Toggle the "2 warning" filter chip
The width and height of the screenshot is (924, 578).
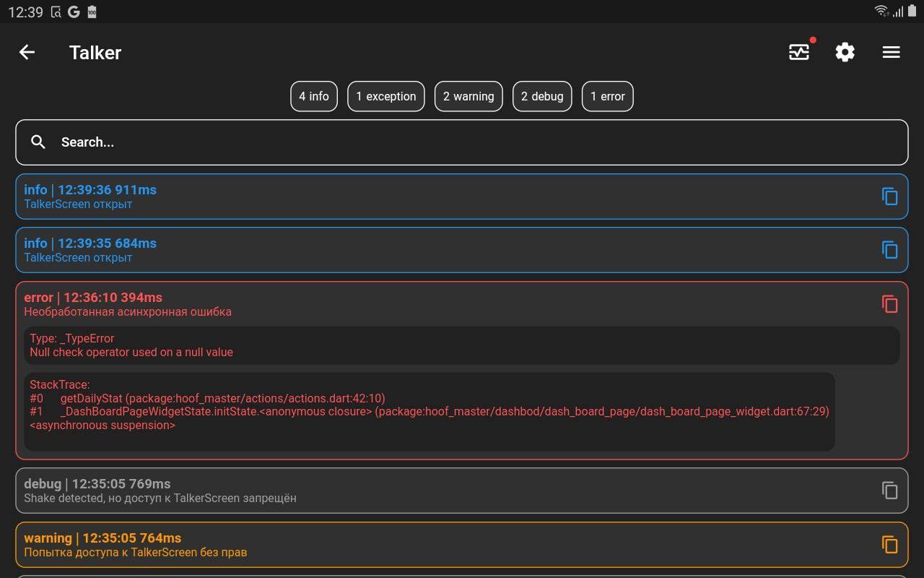click(x=468, y=97)
